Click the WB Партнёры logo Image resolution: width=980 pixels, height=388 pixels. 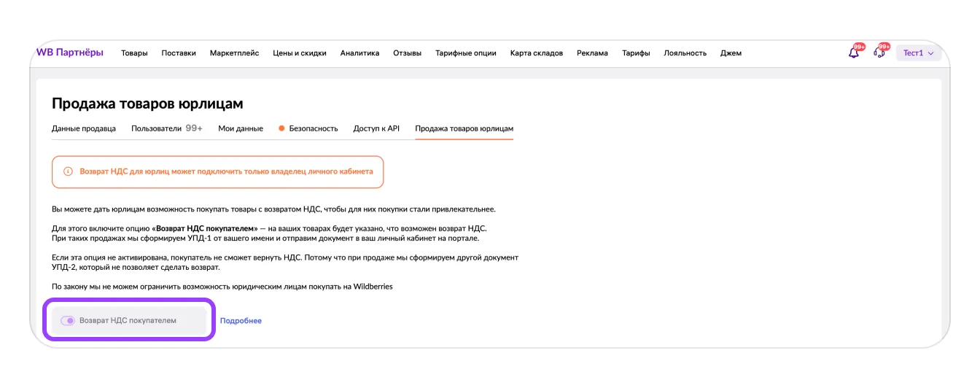(70, 53)
